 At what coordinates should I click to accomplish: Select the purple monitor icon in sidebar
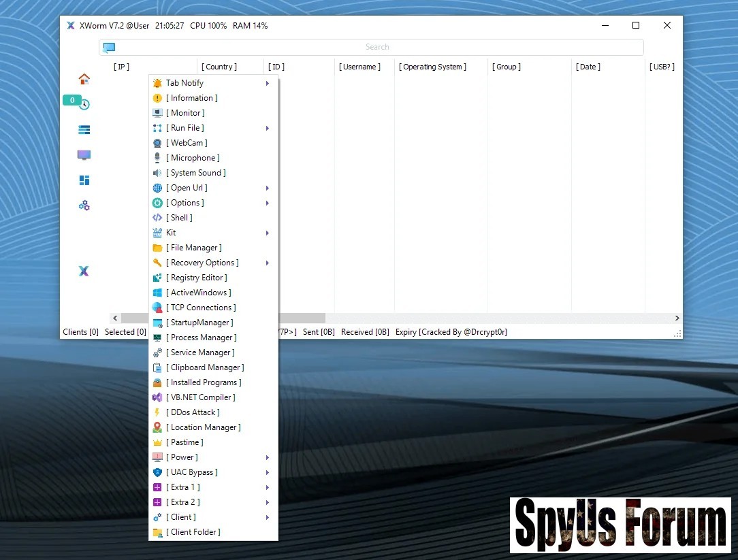click(84, 155)
